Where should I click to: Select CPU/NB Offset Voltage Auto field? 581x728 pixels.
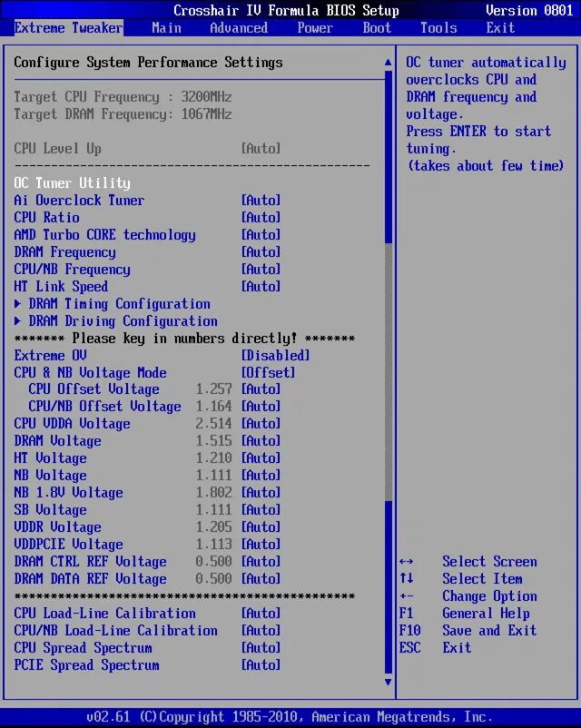point(261,407)
